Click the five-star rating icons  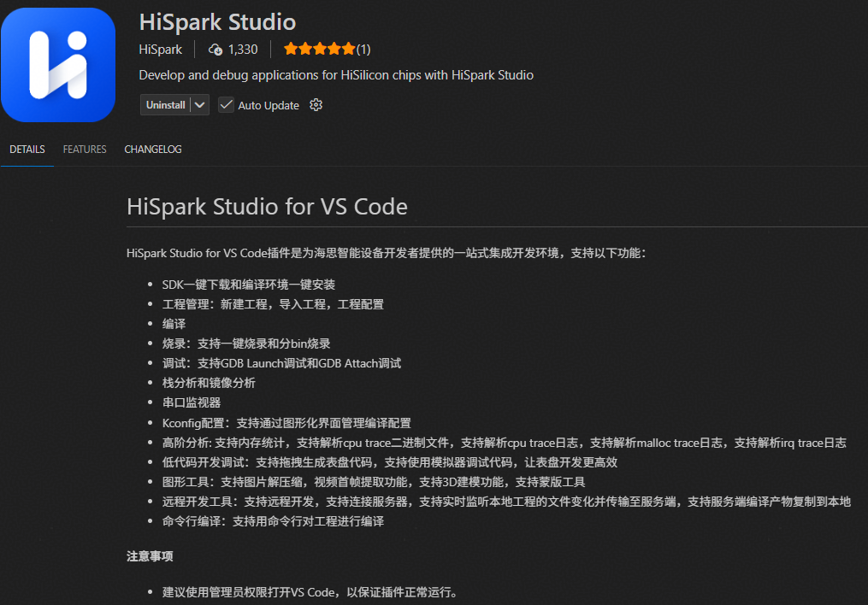pos(318,49)
